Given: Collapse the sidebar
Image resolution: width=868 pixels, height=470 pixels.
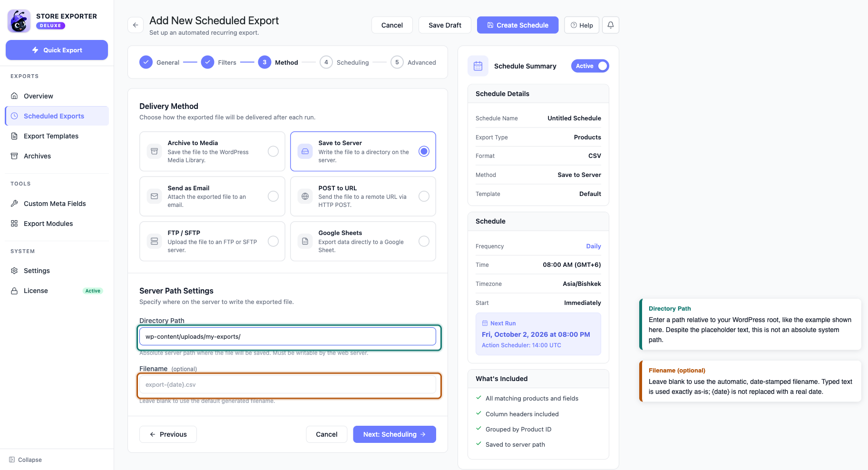Looking at the screenshot, I should click(x=26, y=460).
